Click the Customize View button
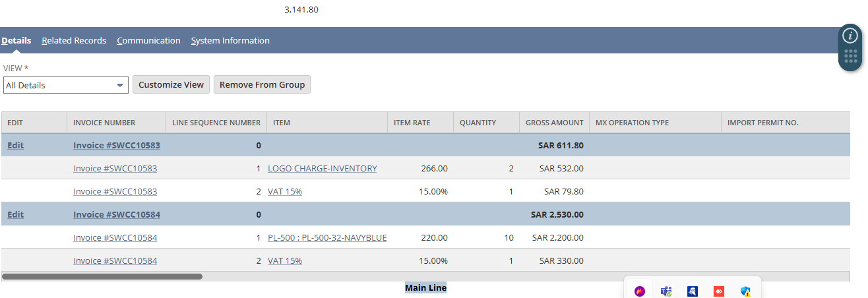This screenshot has height=298, width=868. [171, 84]
